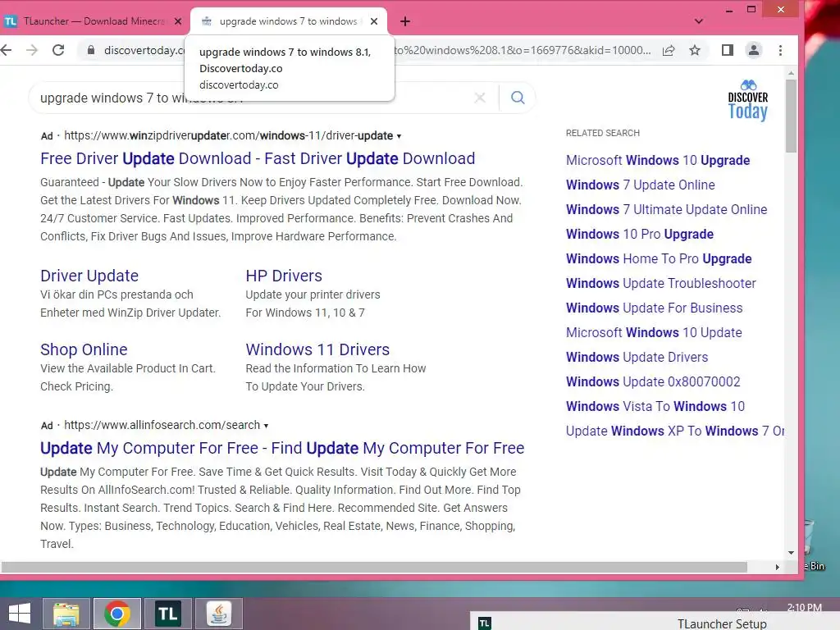Open the Windows 11 Drivers sitelink
840x630 pixels.
coord(317,349)
